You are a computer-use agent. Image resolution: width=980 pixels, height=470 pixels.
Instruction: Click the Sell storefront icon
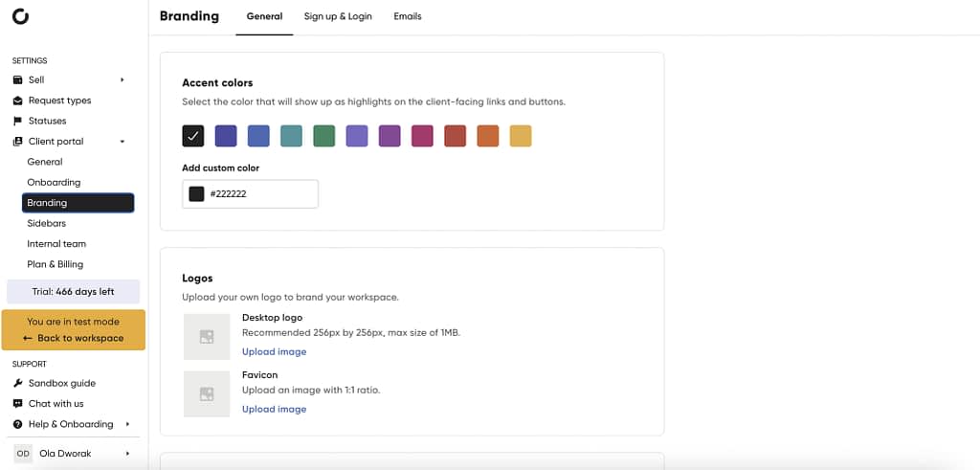tap(17, 80)
